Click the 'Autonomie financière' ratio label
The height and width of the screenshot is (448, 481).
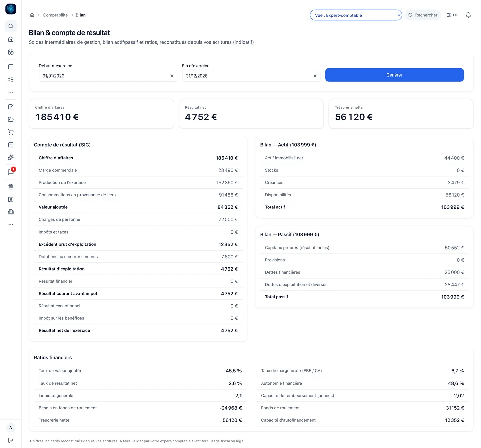pyautogui.click(x=281, y=383)
